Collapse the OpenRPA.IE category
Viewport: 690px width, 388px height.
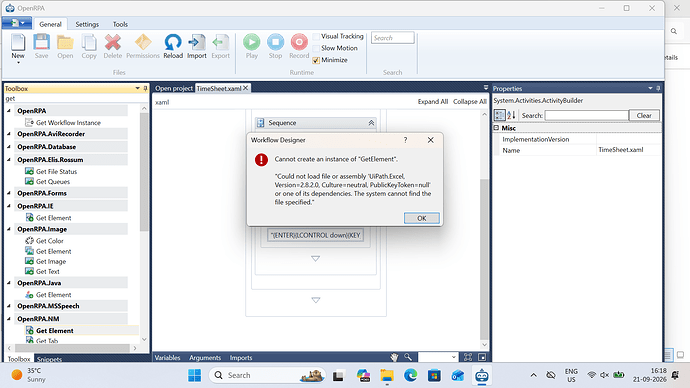[x=9, y=206]
